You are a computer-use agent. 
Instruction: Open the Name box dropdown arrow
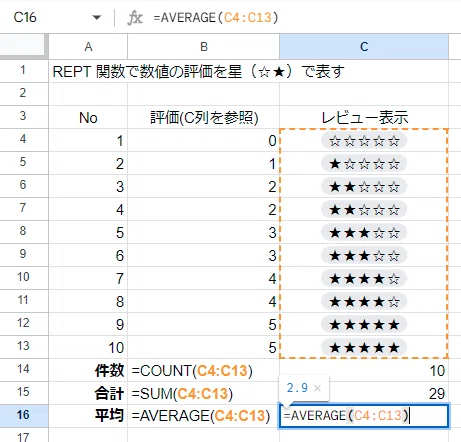97,17
